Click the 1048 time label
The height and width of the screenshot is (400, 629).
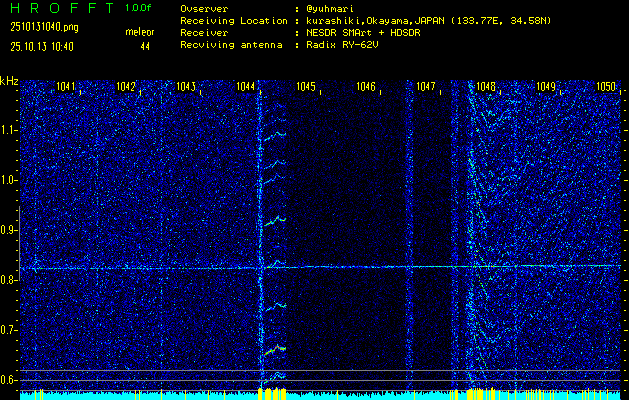[x=486, y=86]
